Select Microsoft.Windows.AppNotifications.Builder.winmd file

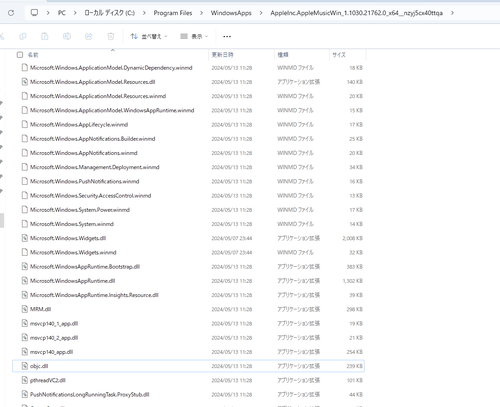tap(92, 139)
